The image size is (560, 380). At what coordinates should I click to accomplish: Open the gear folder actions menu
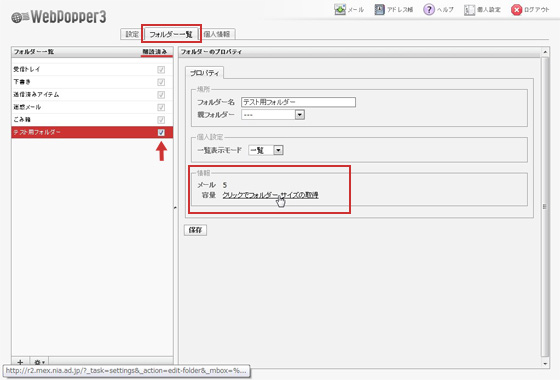tap(39, 362)
